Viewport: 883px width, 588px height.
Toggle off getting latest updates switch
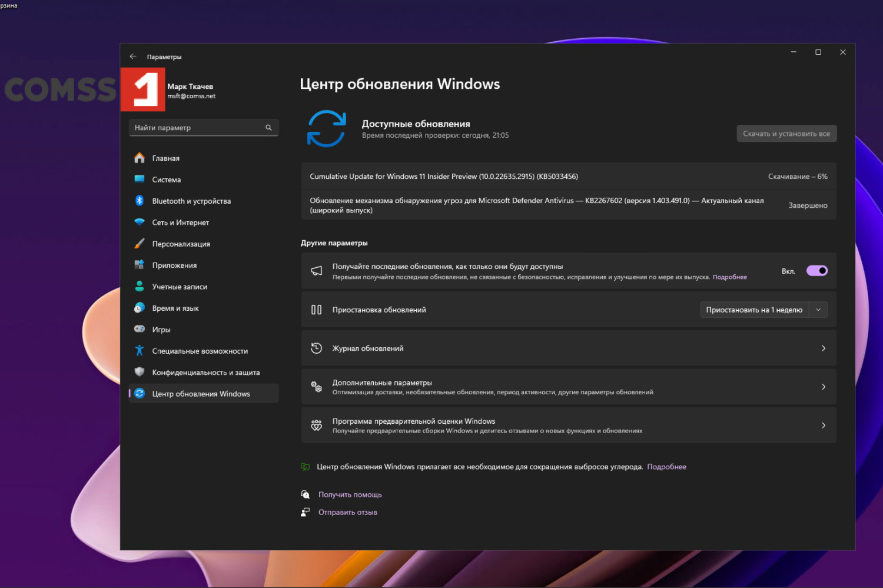tap(817, 271)
